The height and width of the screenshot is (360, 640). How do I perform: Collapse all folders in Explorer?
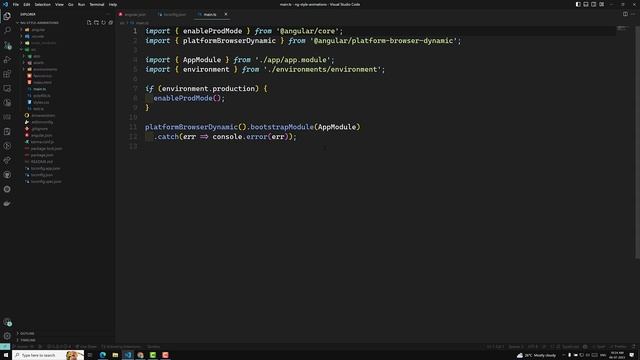111,23
